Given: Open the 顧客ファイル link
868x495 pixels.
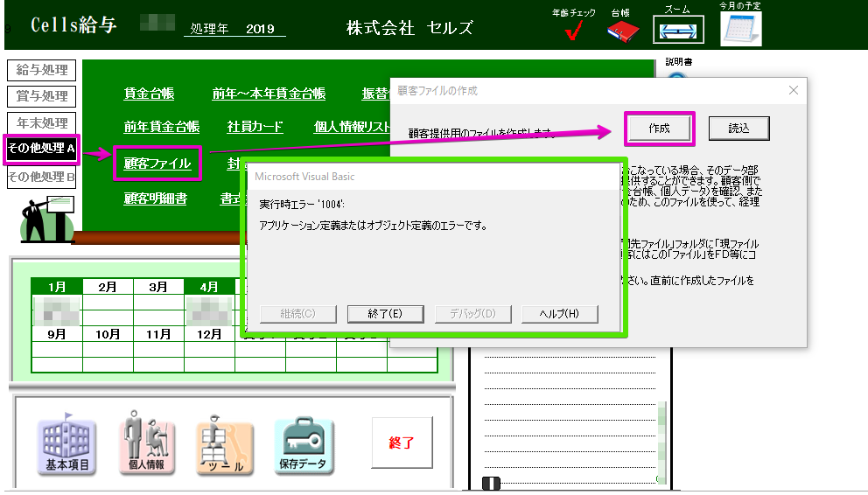Looking at the screenshot, I should click(x=157, y=164).
